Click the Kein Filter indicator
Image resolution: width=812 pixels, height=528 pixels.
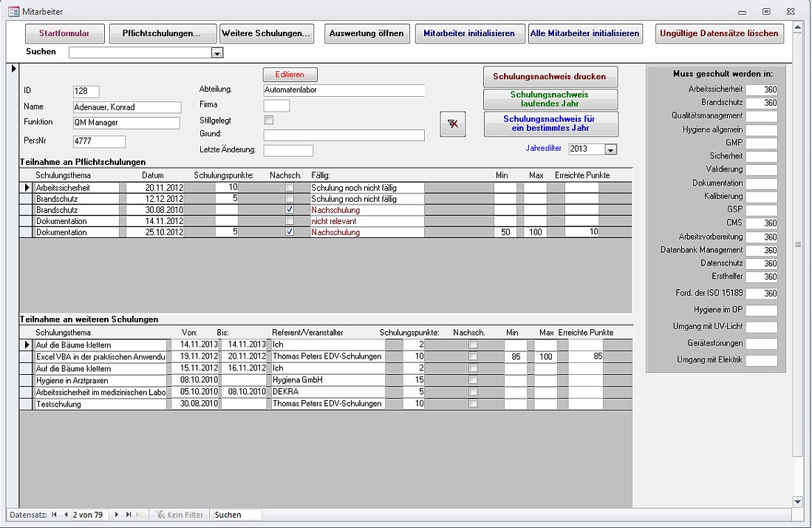[x=178, y=515]
